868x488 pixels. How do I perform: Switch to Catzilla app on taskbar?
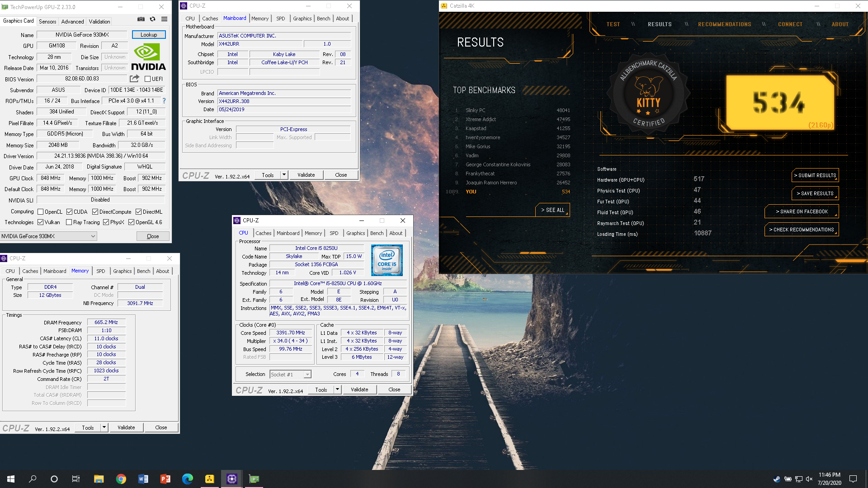coord(210,479)
